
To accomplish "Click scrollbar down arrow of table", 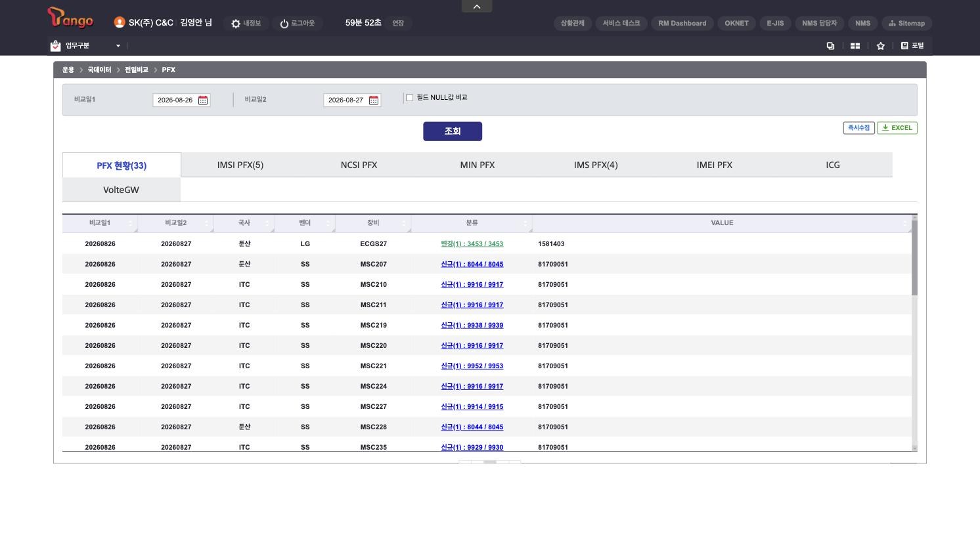I will point(914,448).
